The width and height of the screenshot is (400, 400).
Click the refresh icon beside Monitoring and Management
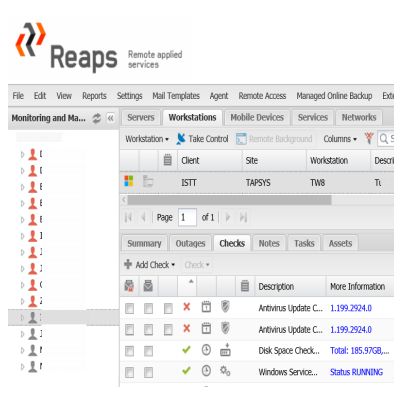[96, 118]
